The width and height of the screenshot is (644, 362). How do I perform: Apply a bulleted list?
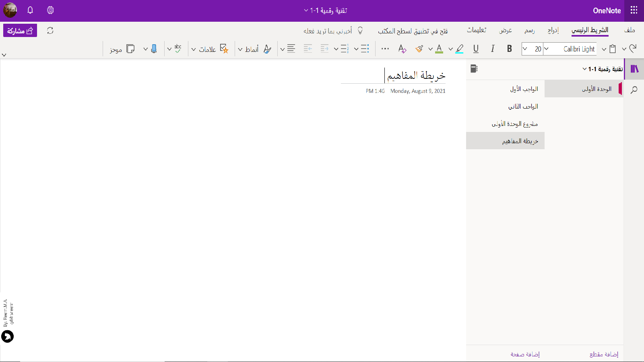[x=365, y=49]
